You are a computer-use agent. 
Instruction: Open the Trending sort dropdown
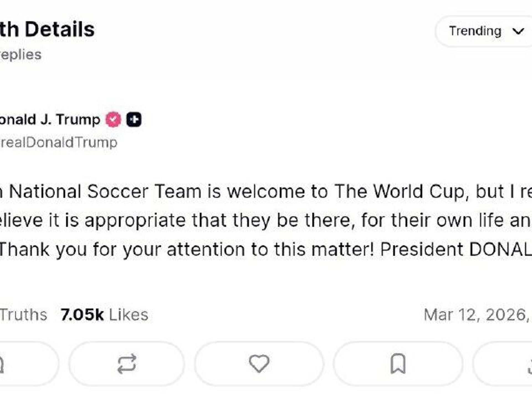(x=475, y=31)
